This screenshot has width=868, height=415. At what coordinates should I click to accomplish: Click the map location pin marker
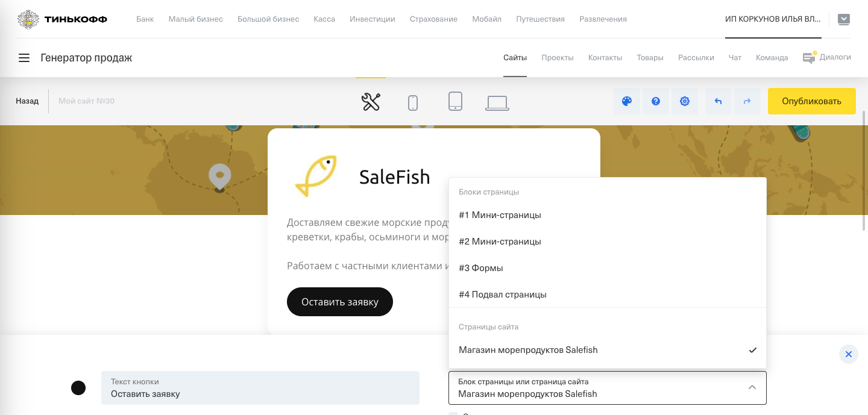219,177
